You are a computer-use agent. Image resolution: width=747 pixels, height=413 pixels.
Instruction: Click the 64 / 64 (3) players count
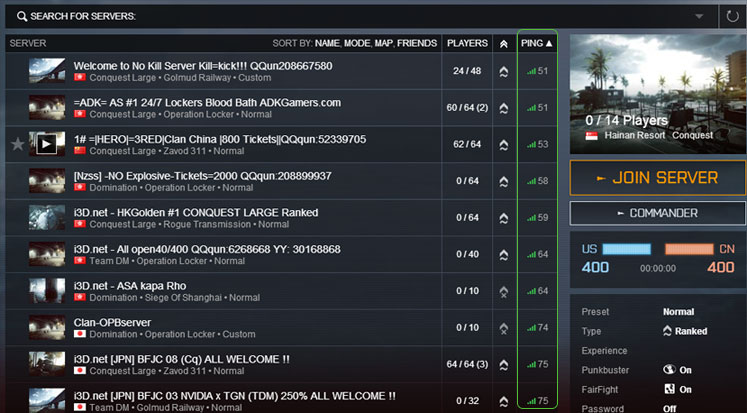click(467, 364)
